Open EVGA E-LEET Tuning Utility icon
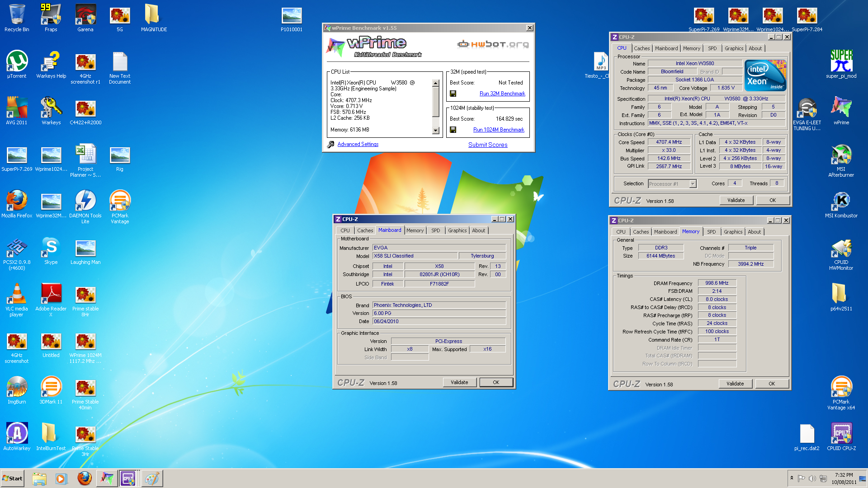Screen dimensions: 868x488 pos(807,114)
